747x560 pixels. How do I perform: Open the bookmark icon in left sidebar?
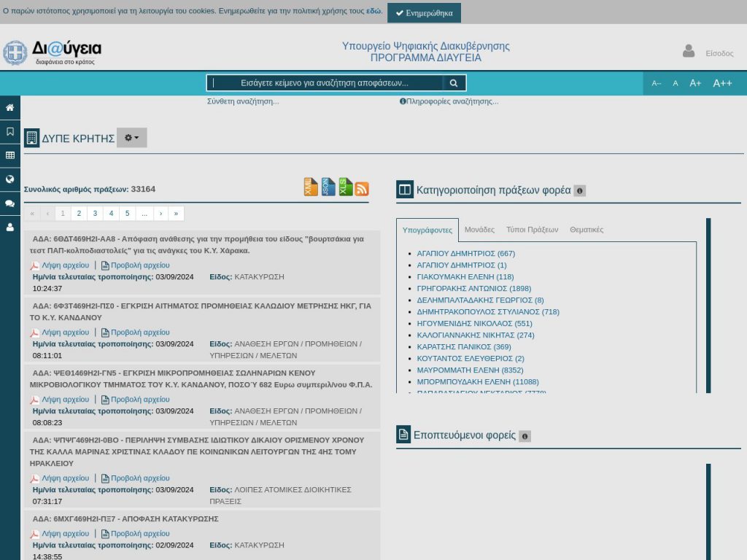point(9,132)
